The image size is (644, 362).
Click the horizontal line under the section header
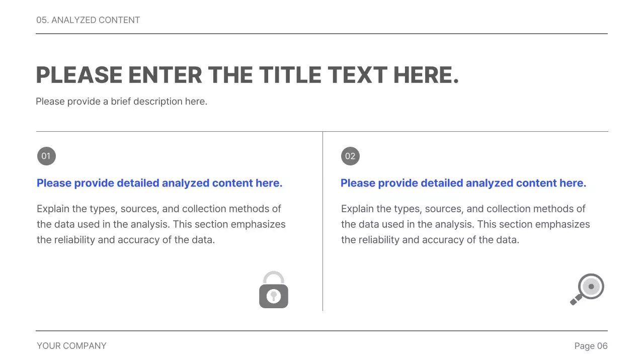(322, 34)
